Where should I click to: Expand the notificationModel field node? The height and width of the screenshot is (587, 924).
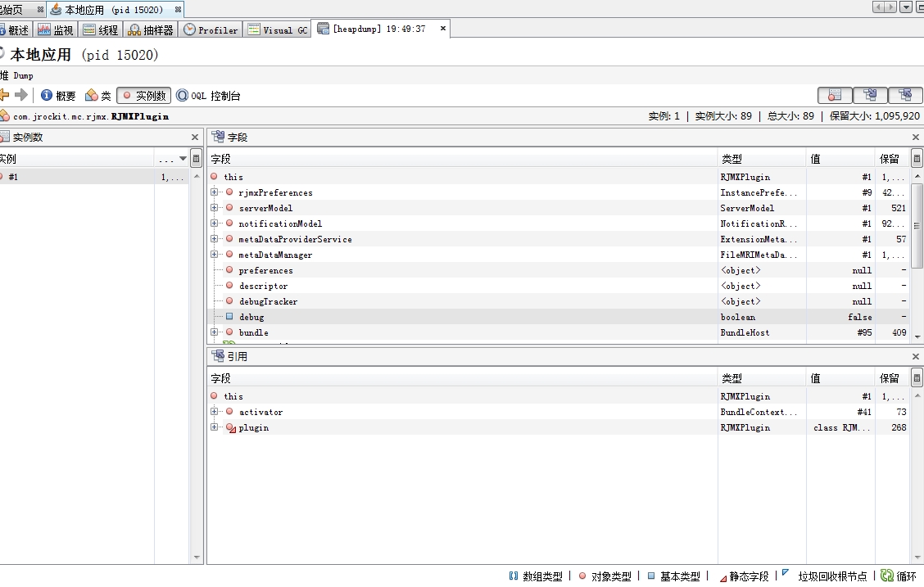point(214,224)
